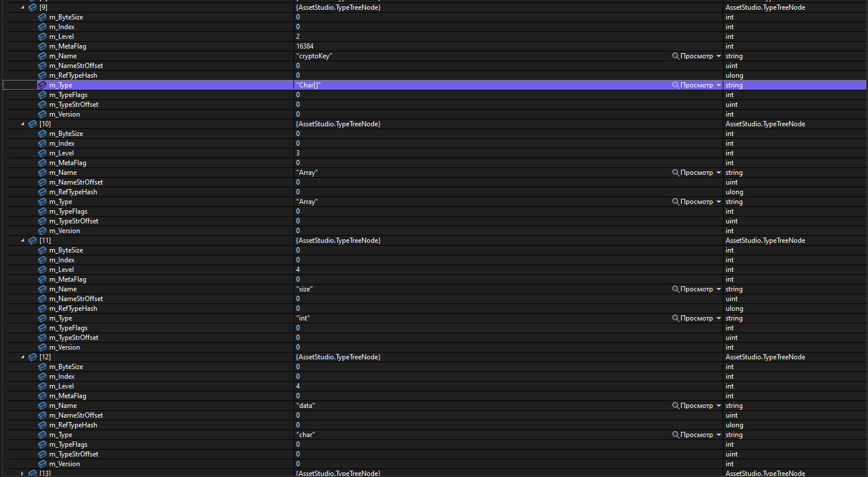
Task: Select the "cryptoKey" string value
Action: (x=314, y=56)
